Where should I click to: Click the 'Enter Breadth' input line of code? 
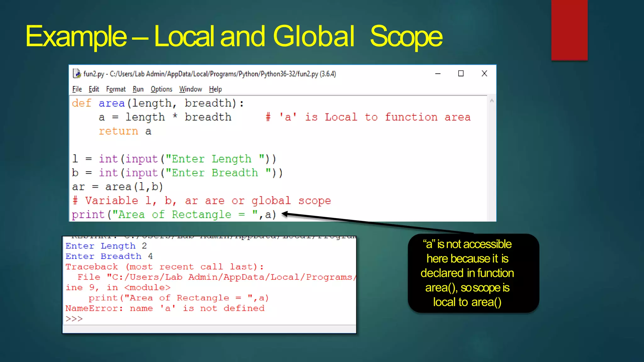177,173
